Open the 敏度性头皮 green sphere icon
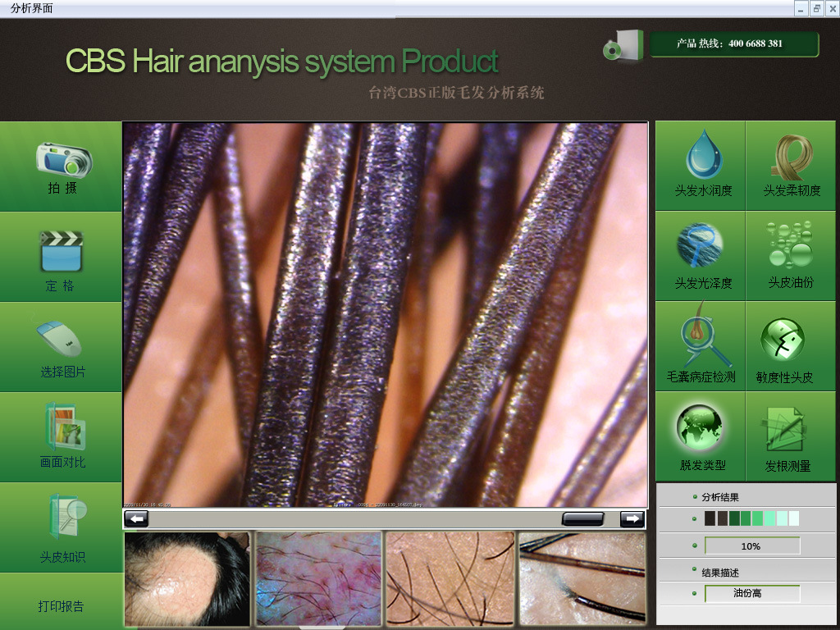 (783, 340)
